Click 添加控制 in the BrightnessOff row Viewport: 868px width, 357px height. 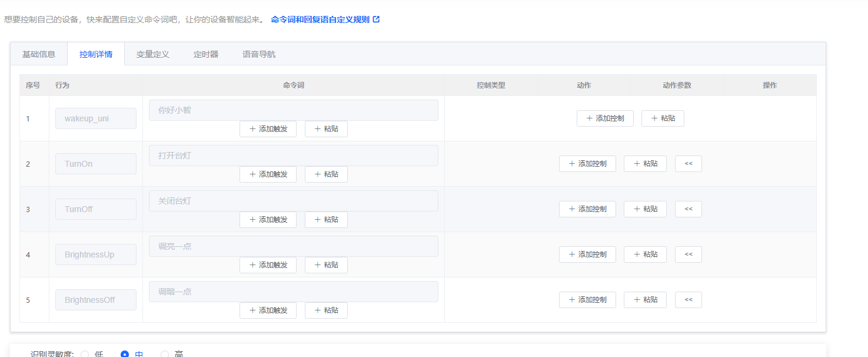(x=587, y=300)
